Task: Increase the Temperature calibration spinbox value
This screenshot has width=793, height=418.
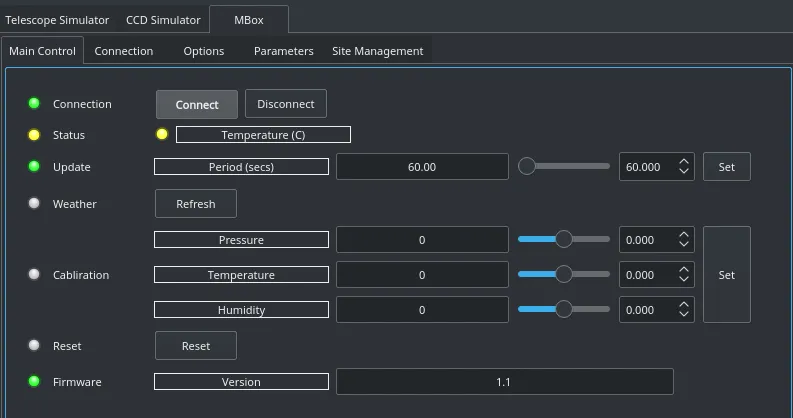Action: click(x=684, y=270)
